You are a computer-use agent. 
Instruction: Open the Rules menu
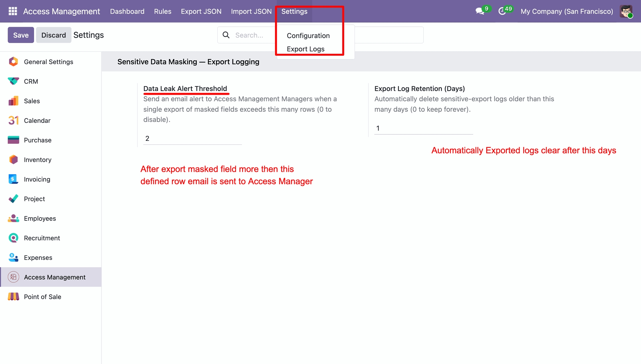pyautogui.click(x=163, y=11)
